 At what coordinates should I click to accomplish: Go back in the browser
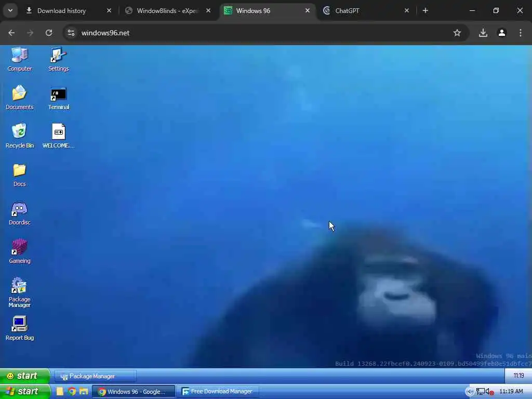11,33
